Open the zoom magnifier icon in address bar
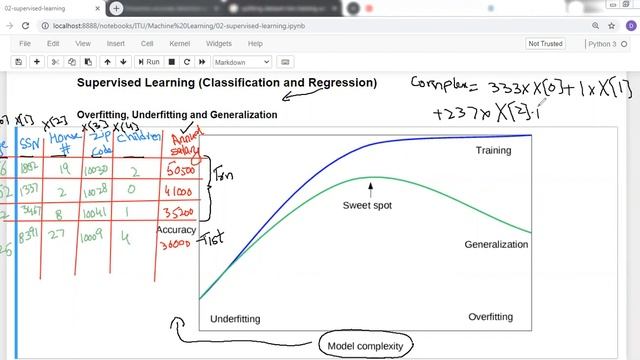 596,26
